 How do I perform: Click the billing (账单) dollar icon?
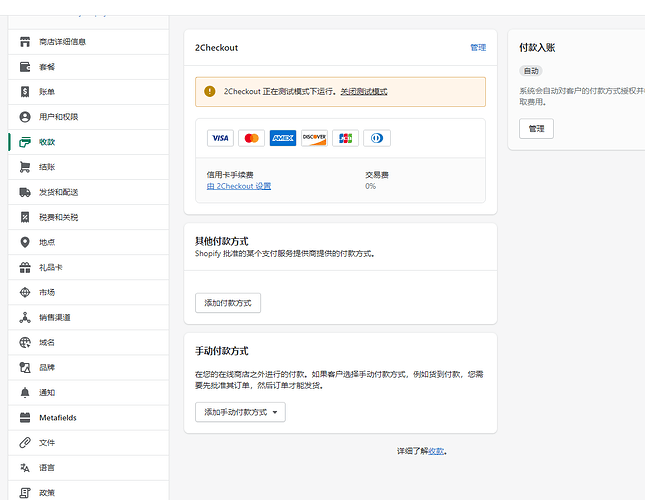(x=25, y=92)
